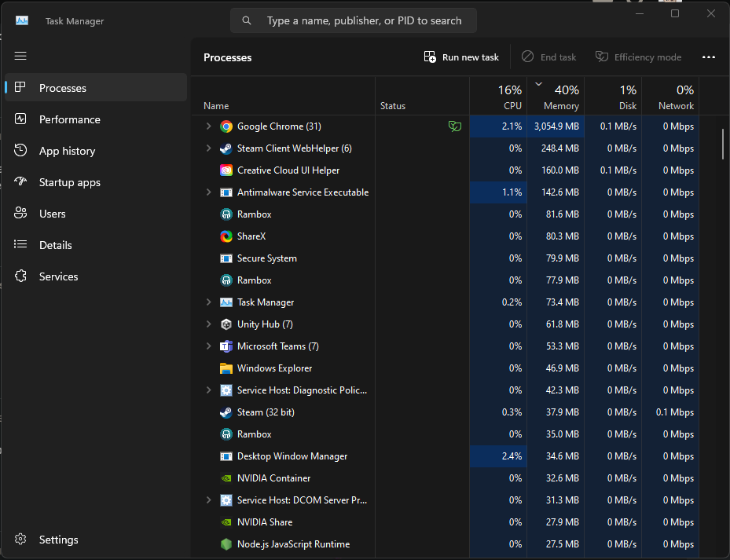Expand the Steam Client WebHelper group

(x=208, y=148)
